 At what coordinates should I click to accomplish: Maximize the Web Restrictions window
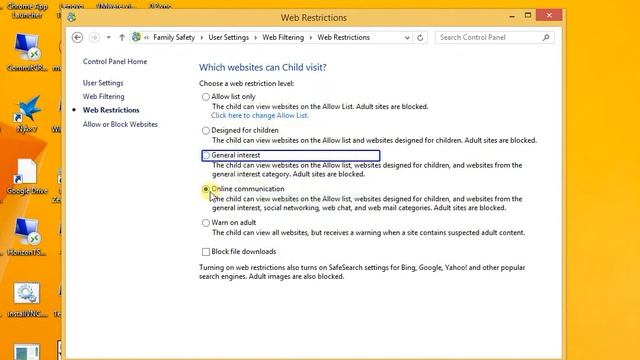pyautogui.click(x=528, y=15)
